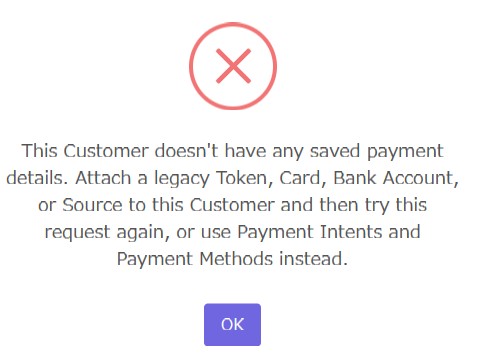Click the words 'or Source' in the message

80,205
